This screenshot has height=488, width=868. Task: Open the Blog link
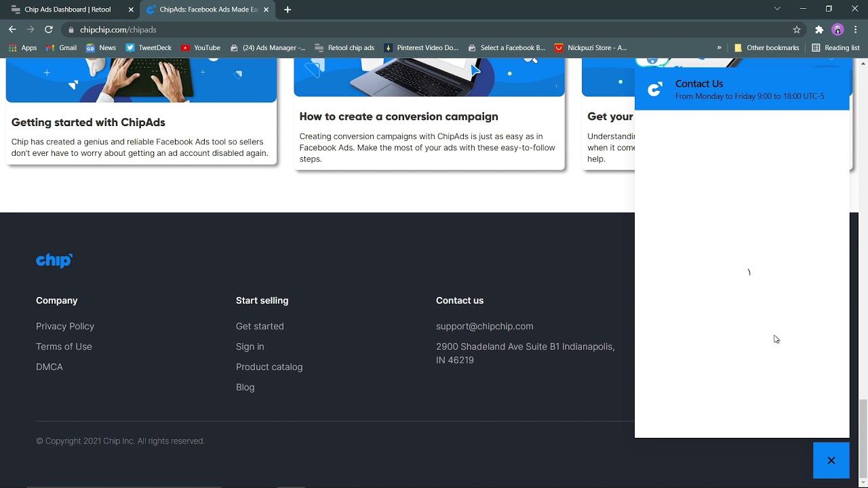(245, 387)
